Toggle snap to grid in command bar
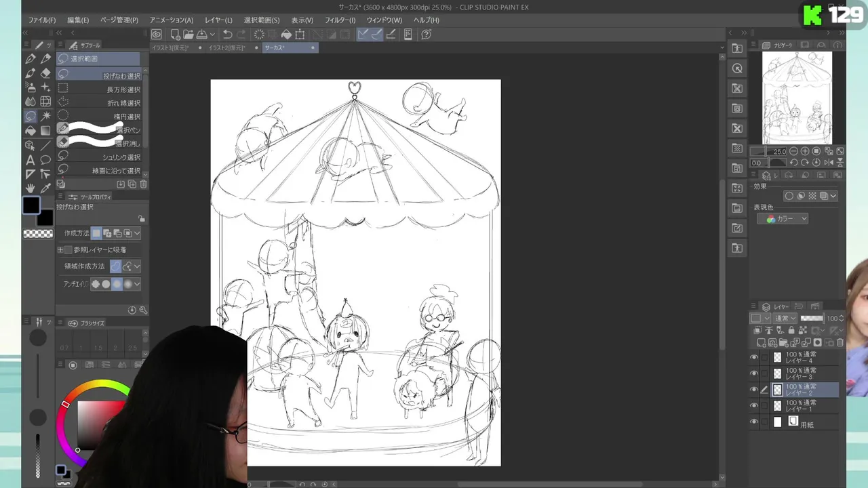 (x=391, y=34)
